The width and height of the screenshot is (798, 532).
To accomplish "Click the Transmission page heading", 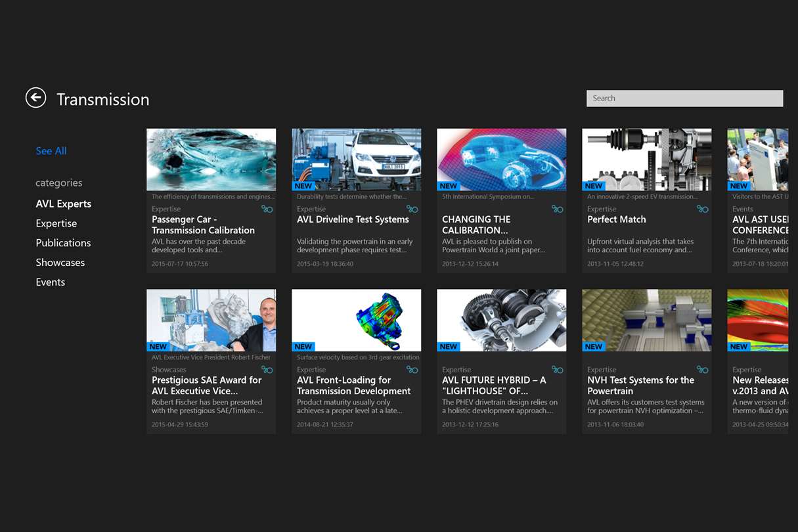I will coord(103,99).
